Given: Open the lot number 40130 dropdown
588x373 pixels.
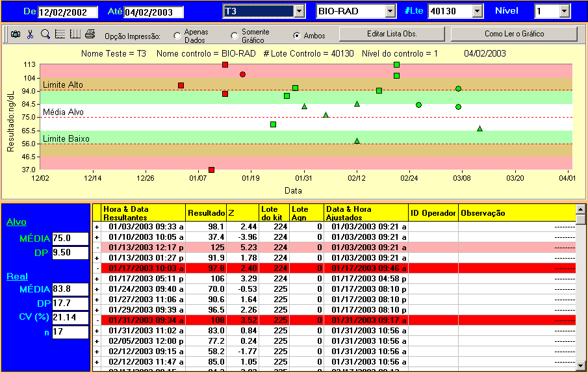Looking at the screenshot, I should tap(478, 11).
